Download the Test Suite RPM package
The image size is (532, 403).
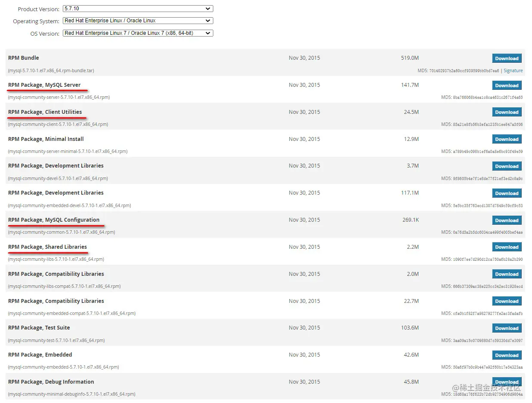click(507, 328)
